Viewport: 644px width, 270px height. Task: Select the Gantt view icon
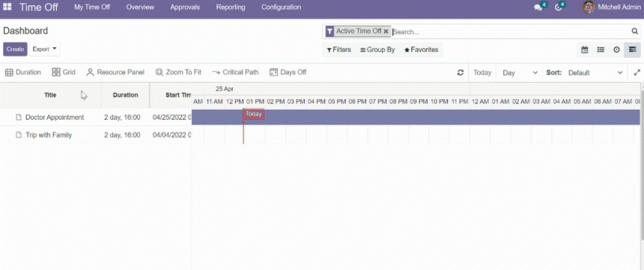pyautogui.click(x=633, y=49)
